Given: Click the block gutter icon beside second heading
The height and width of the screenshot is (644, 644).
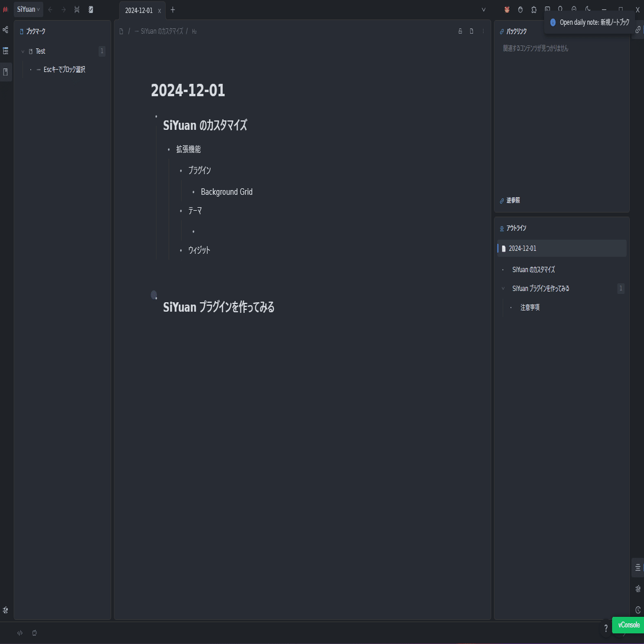Looking at the screenshot, I should [x=154, y=295].
